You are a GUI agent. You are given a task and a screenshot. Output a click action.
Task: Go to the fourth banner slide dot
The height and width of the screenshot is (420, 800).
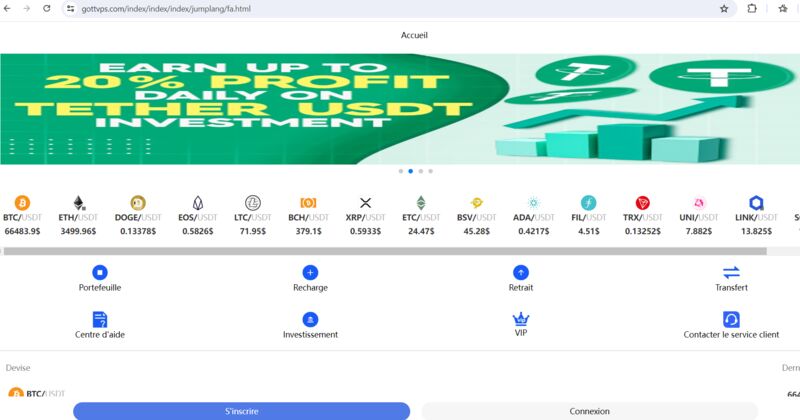[431, 171]
